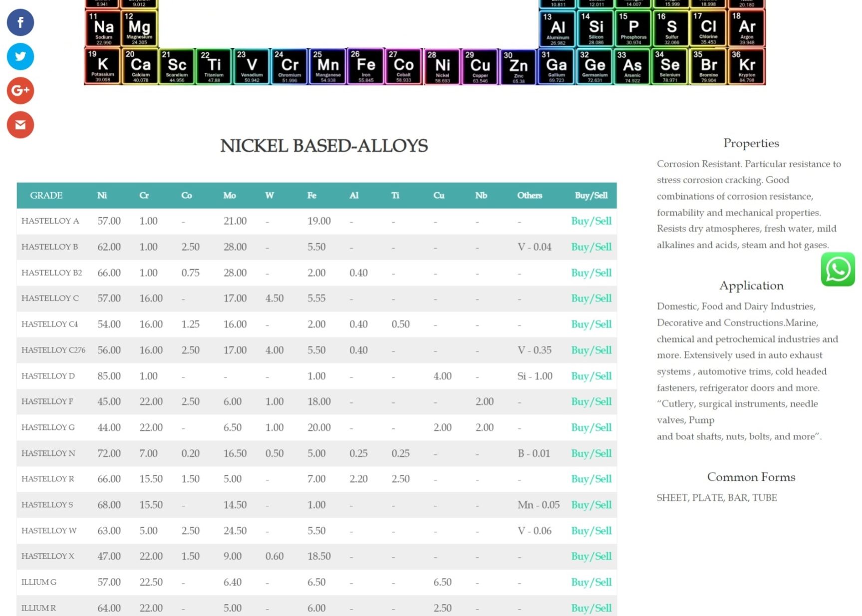
Task: Open Buy/Sell for Illium G
Action: [591, 583]
